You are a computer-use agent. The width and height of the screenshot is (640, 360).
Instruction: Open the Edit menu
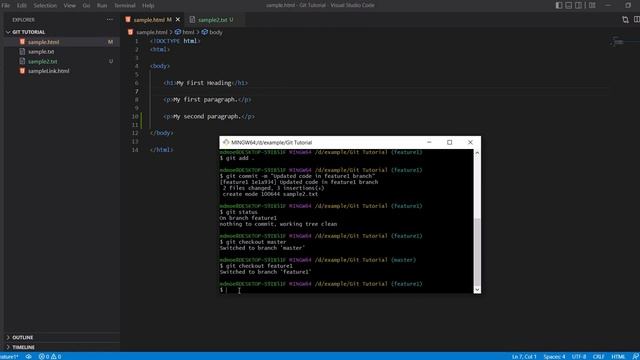coord(22,5)
